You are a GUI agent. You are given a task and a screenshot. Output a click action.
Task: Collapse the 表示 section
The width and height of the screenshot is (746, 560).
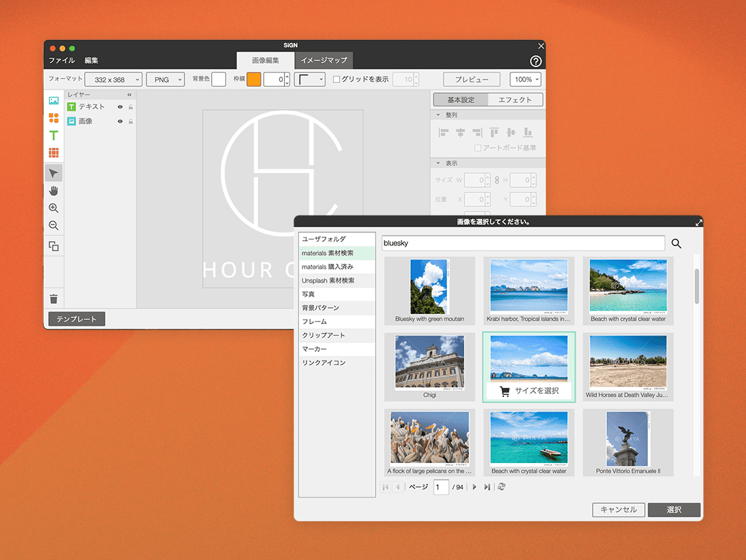click(438, 163)
